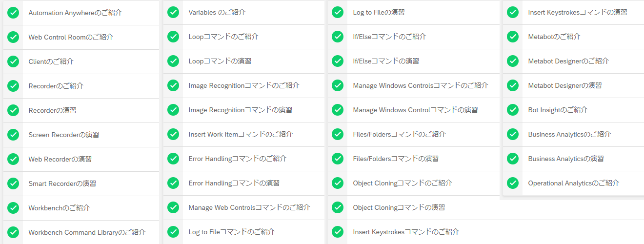Click the green checkmark beside Automation Anywhereのご紹介
The height and width of the screenshot is (244, 644).
click(x=13, y=13)
